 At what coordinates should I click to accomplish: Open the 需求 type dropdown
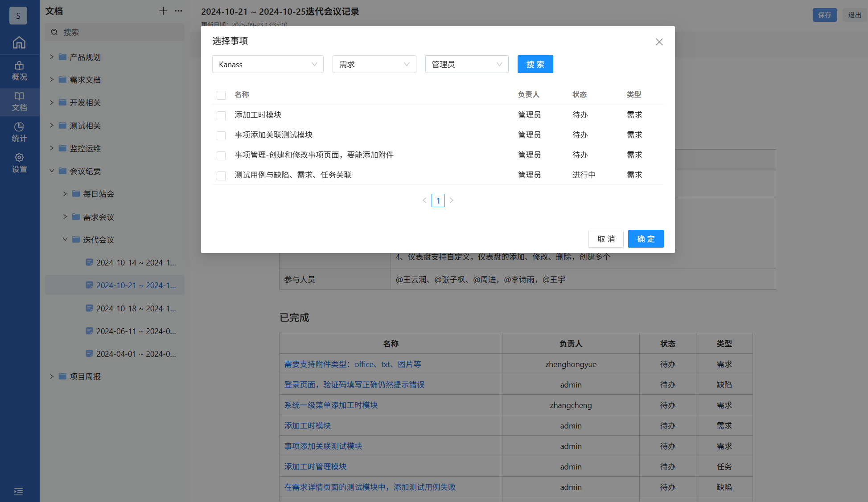[374, 65]
